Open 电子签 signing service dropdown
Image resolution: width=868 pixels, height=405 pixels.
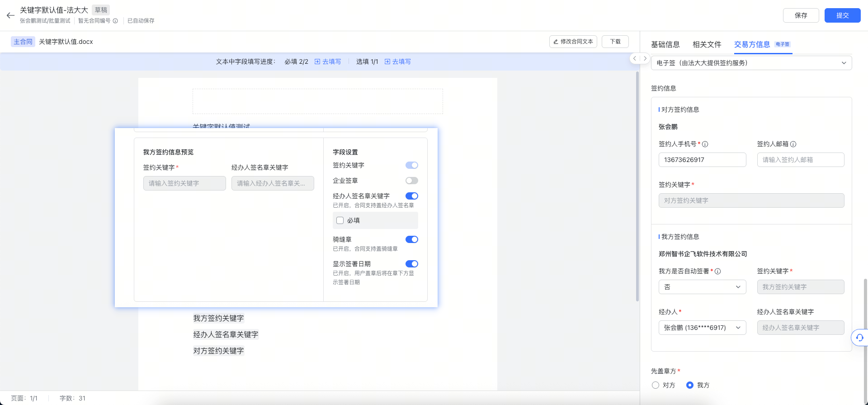(x=751, y=63)
